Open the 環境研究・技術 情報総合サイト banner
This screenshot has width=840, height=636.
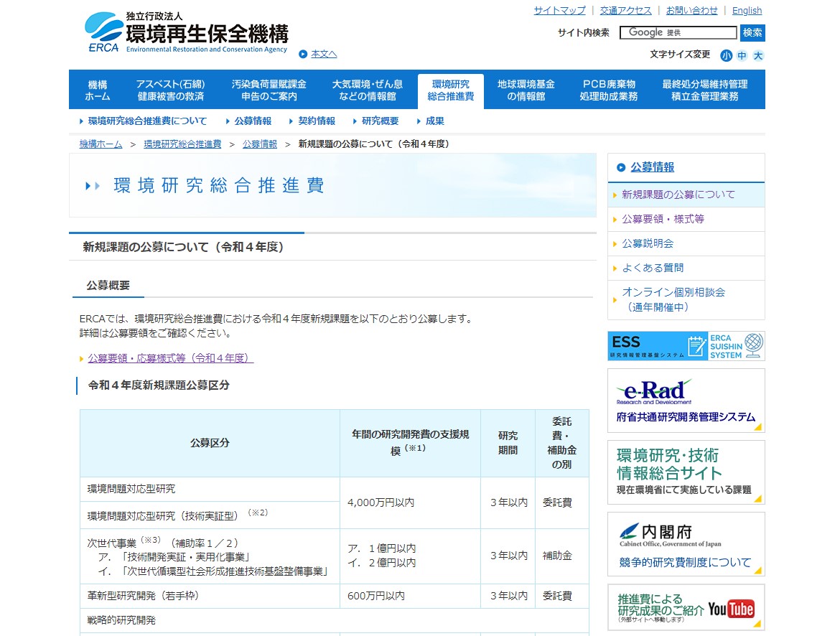[686, 472]
